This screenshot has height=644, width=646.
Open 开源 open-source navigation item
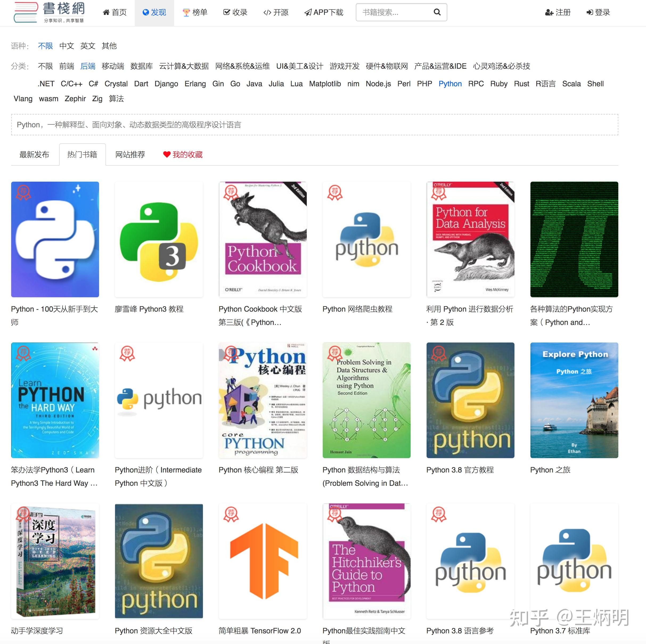tap(276, 12)
